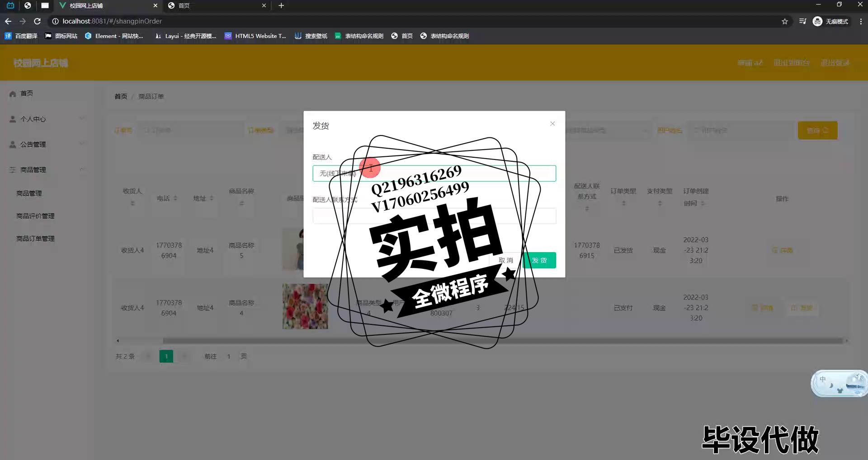Select 首页 in the left sidebar
Viewport: 868px width, 460px height.
pyautogui.click(x=27, y=93)
